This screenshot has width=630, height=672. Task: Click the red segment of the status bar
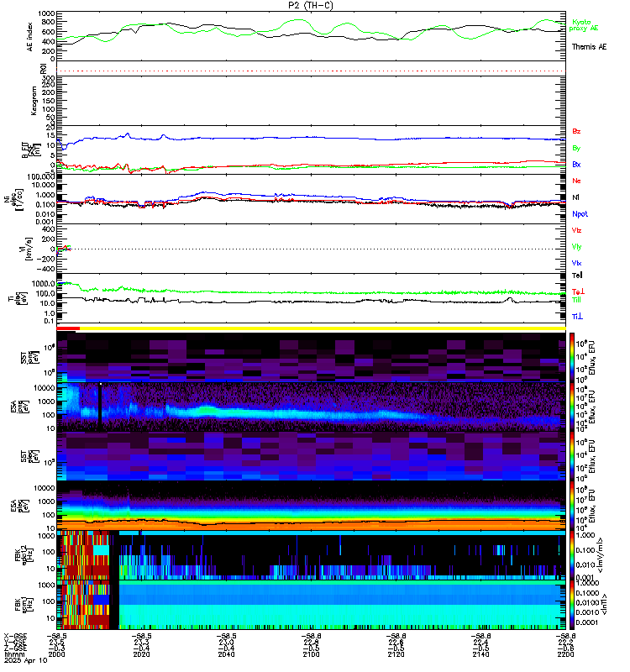coord(68,328)
